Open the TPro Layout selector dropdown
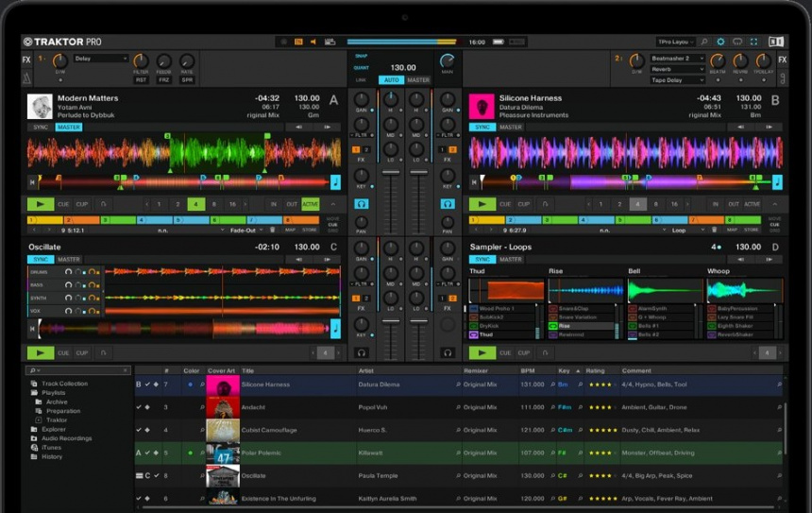 pyautogui.click(x=675, y=42)
